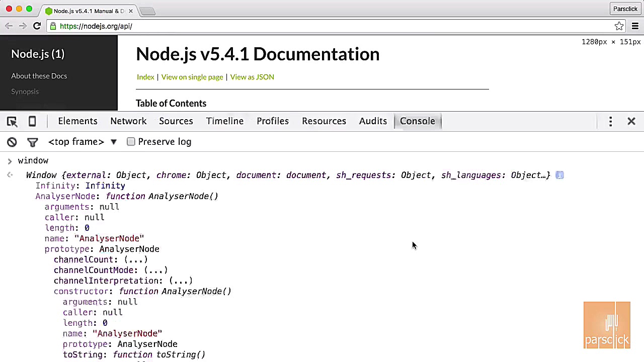Switch to the Elements tab

click(x=77, y=121)
